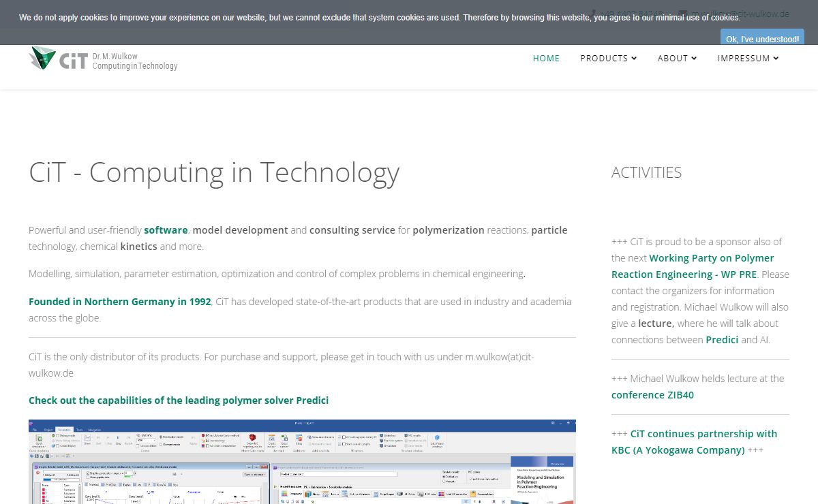The width and height of the screenshot is (818, 504).
Task: Open the leading polymer solver Predici link
Action: [x=179, y=400]
